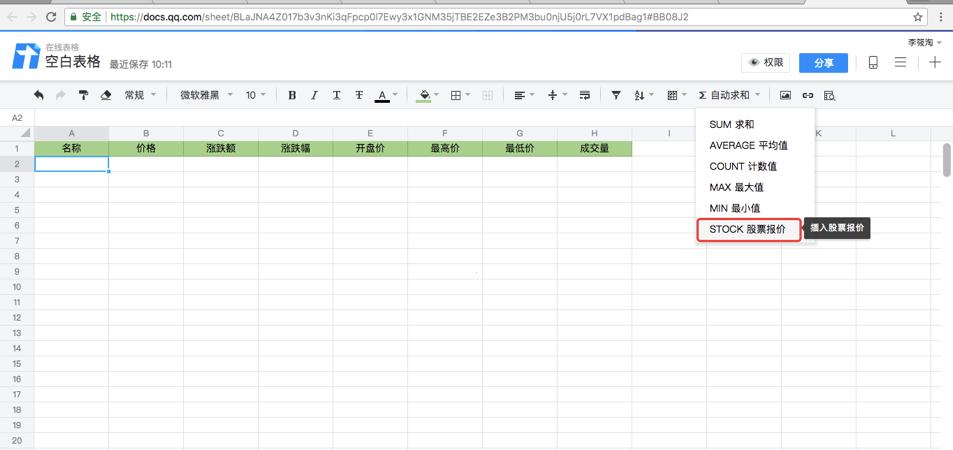Viewport: 953px width, 450px height.
Task: Expand fill color dropdown arrow
Action: tap(436, 95)
